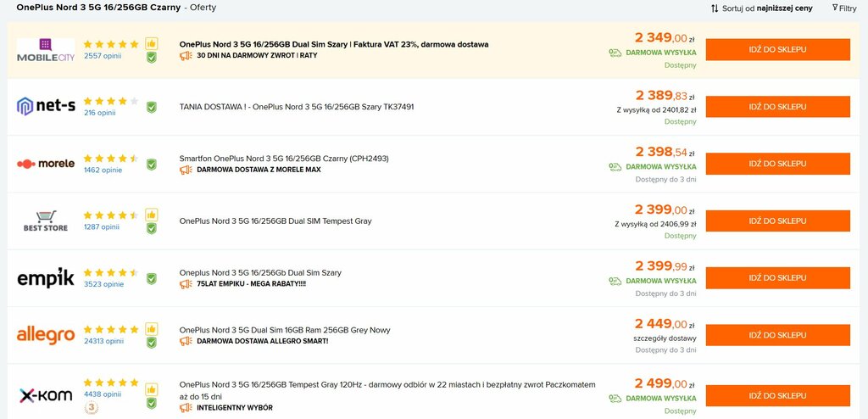Click the megaphone icon in MobileCity offer
This screenshot has height=419, width=868.
(186, 55)
